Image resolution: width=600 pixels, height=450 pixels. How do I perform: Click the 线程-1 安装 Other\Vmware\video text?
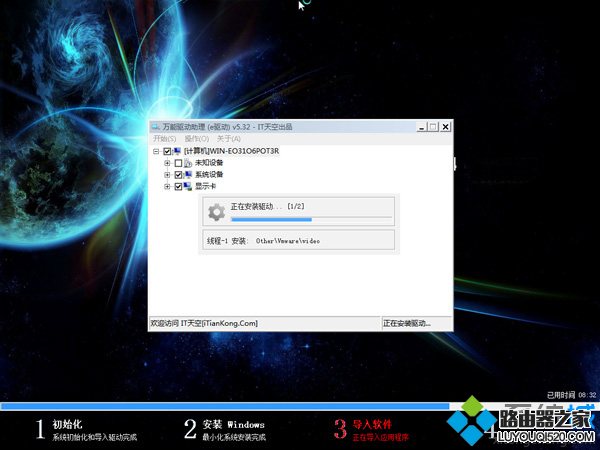pos(263,241)
